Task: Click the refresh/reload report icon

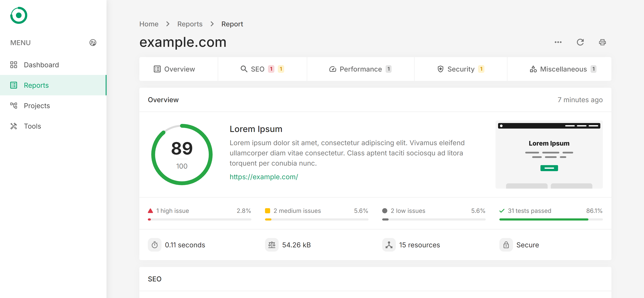Action: [580, 42]
